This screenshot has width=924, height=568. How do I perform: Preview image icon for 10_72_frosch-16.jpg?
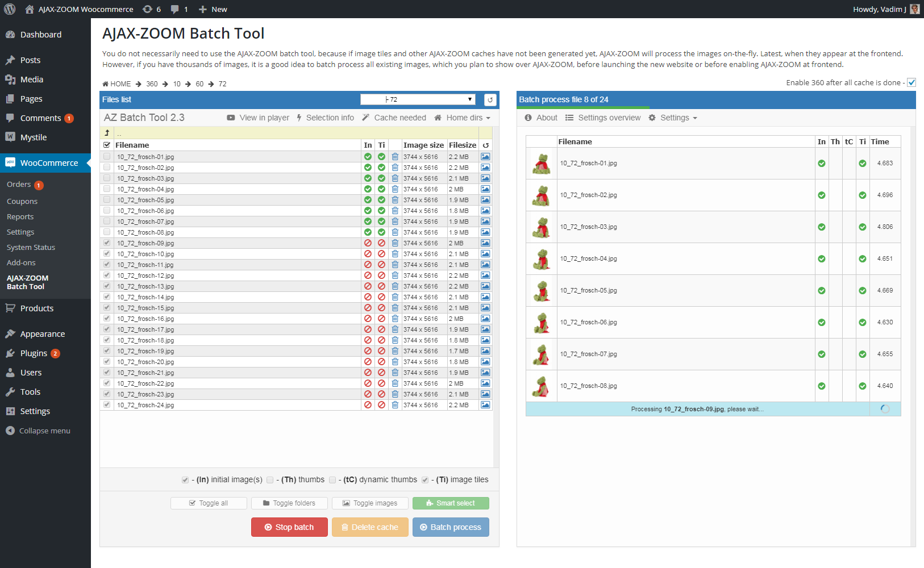pyautogui.click(x=485, y=319)
